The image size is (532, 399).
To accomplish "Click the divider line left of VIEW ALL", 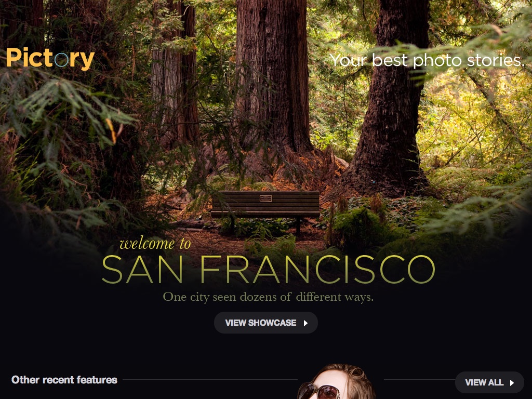I will tap(419, 379).
